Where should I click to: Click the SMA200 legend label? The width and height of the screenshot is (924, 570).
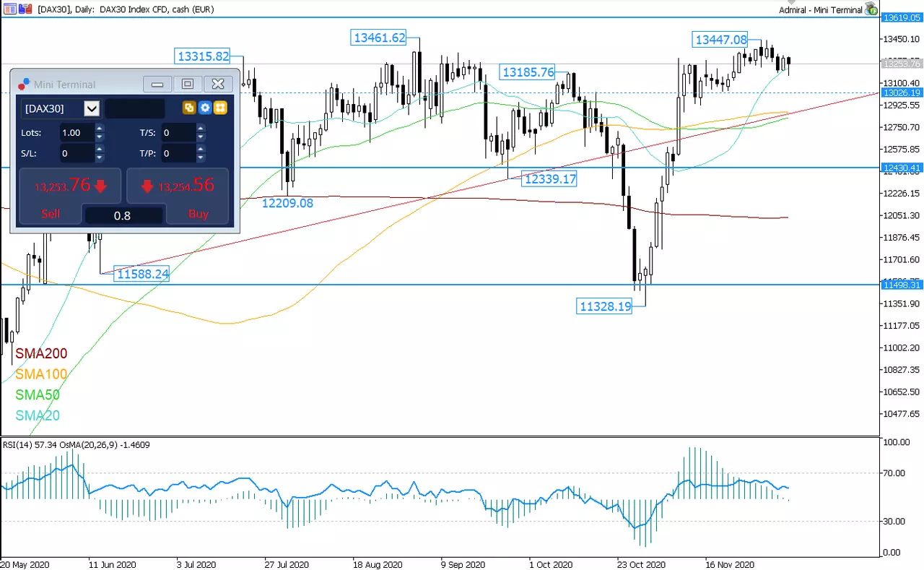(41, 353)
